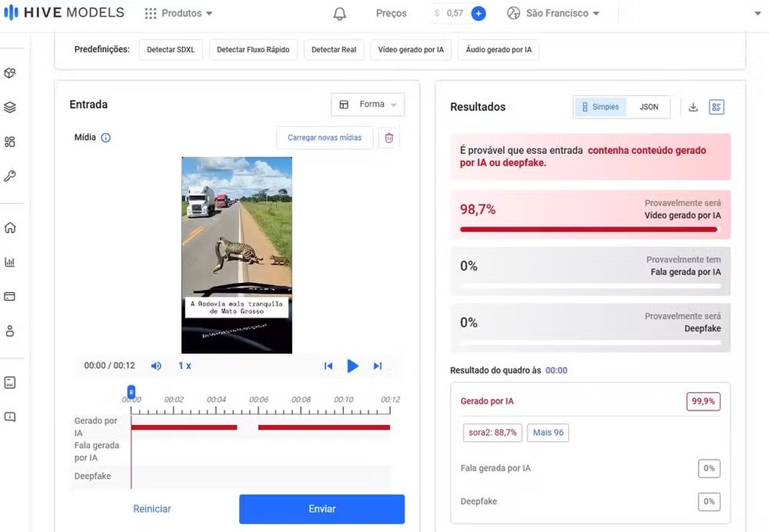The height and width of the screenshot is (532, 769).
Task: Click the Deepfake timeline row label
Action: tap(93, 476)
